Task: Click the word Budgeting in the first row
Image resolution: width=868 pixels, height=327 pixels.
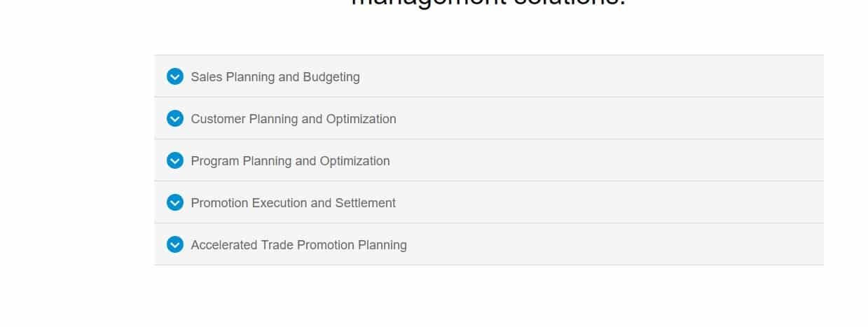Action: click(x=331, y=77)
